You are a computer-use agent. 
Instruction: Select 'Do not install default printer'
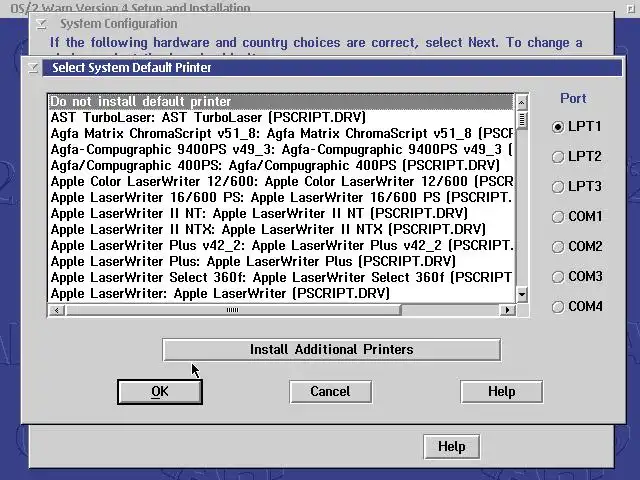tap(281, 102)
